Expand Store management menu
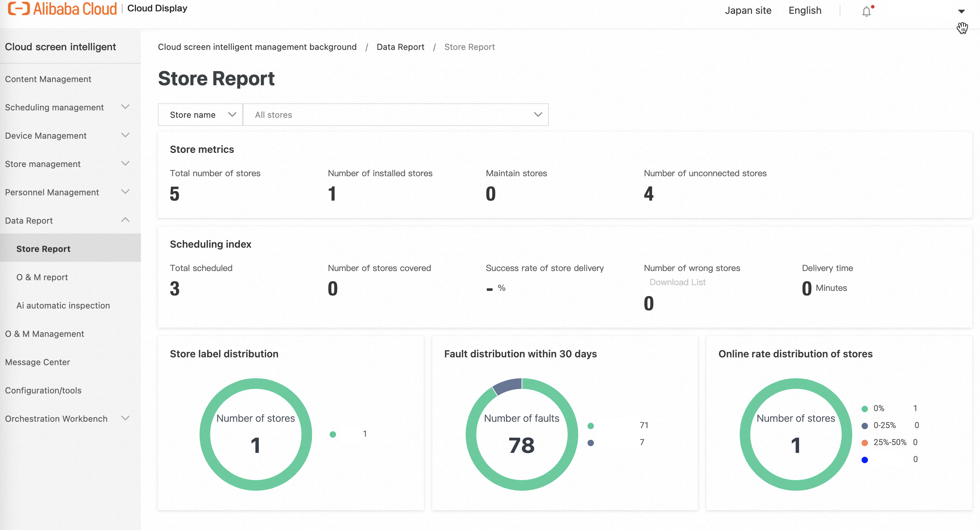The image size is (980, 530). (70, 164)
